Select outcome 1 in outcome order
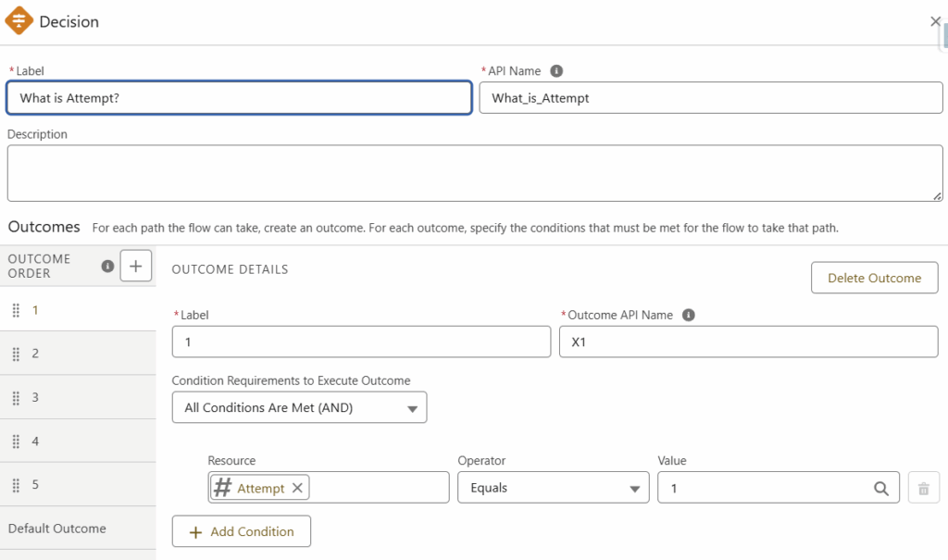The image size is (948, 560). (35, 310)
